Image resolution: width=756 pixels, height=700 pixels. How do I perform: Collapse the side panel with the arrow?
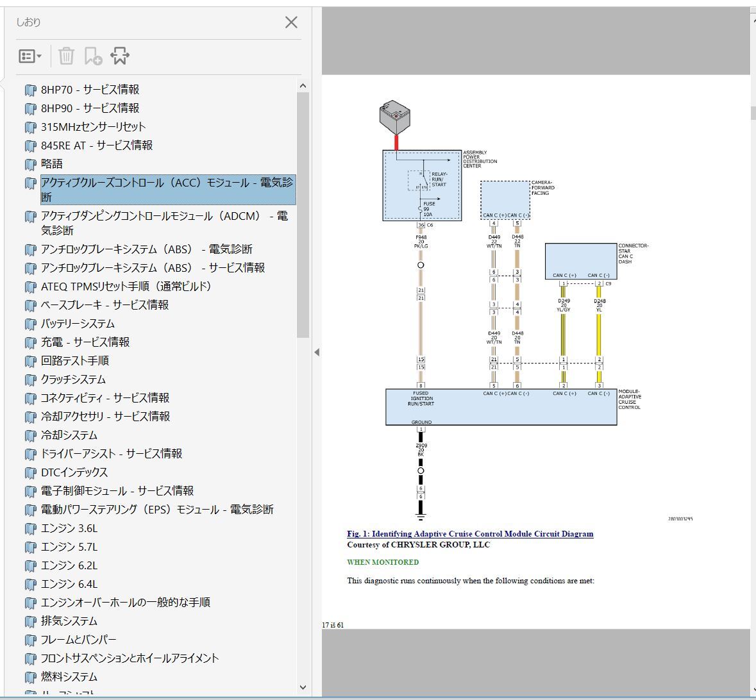(x=316, y=352)
